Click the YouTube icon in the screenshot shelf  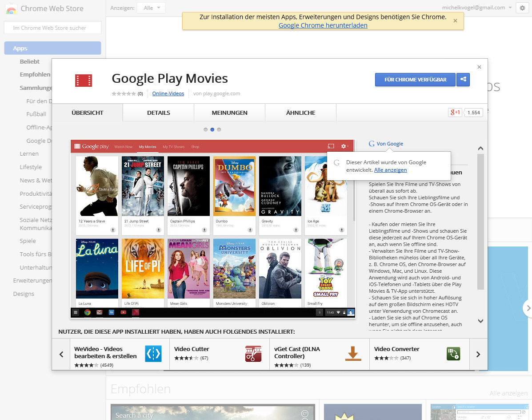(x=123, y=312)
